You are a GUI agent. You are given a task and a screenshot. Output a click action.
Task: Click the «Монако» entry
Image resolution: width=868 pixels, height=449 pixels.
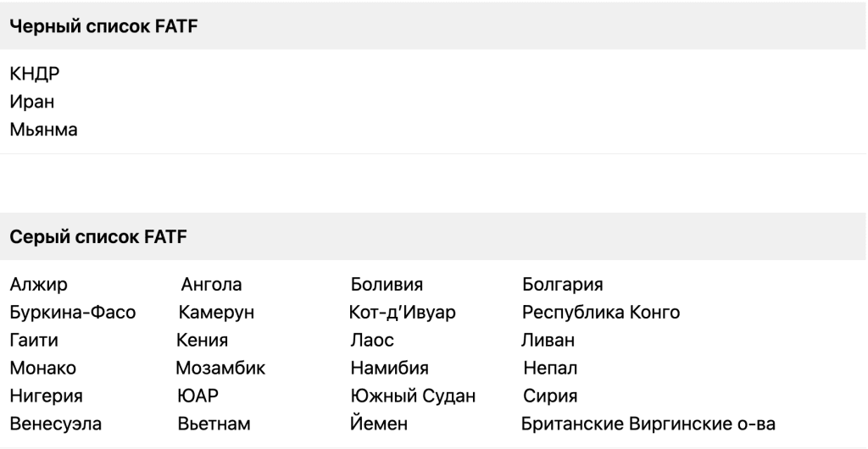pos(43,368)
